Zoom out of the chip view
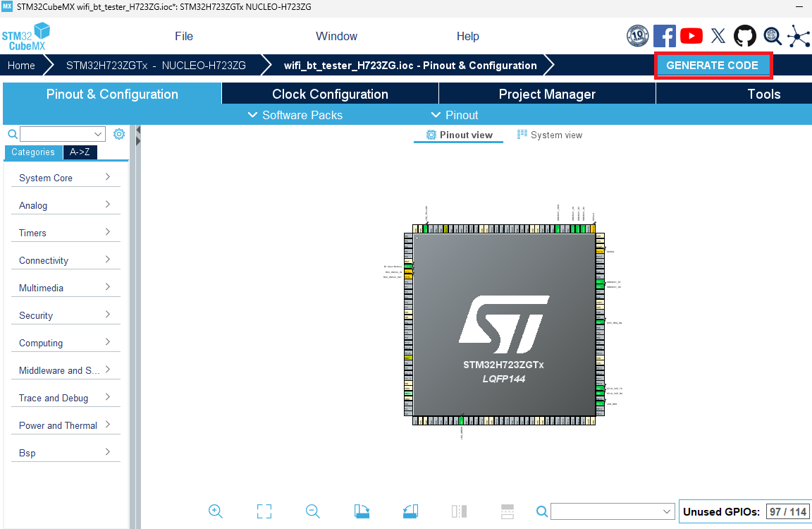The image size is (812, 529). point(313,511)
